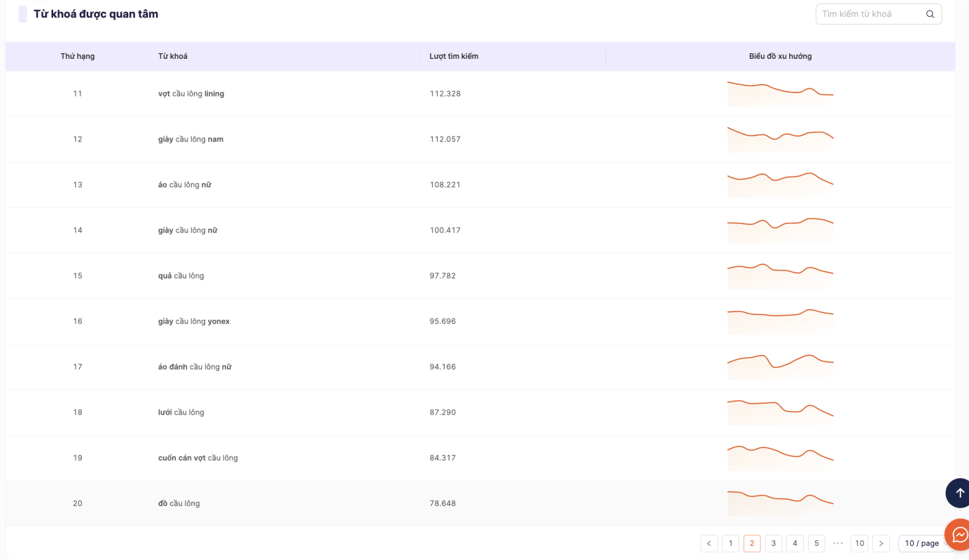The width and height of the screenshot is (969, 560).
Task: Jump to last page 10
Action: click(x=859, y=543)
